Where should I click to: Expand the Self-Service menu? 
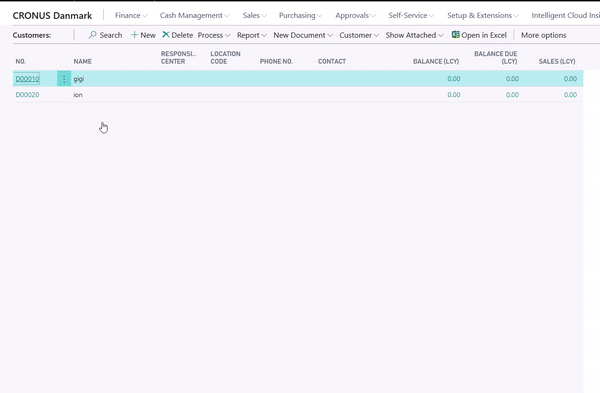411,15
